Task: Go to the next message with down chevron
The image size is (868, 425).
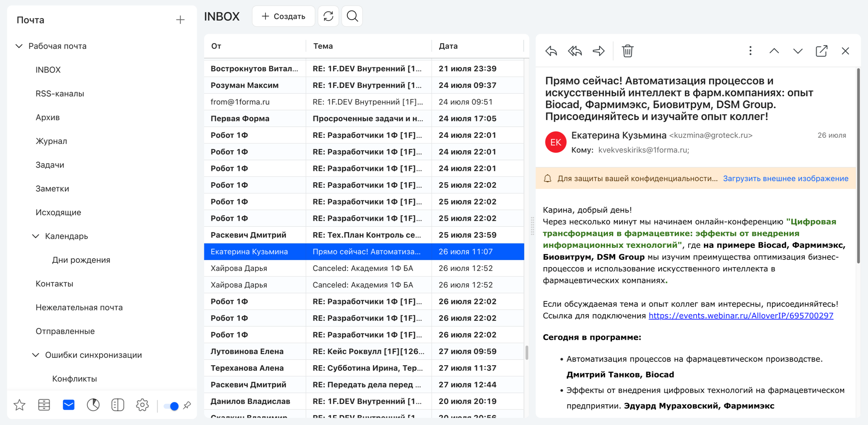Action: [x=798, y=51]
